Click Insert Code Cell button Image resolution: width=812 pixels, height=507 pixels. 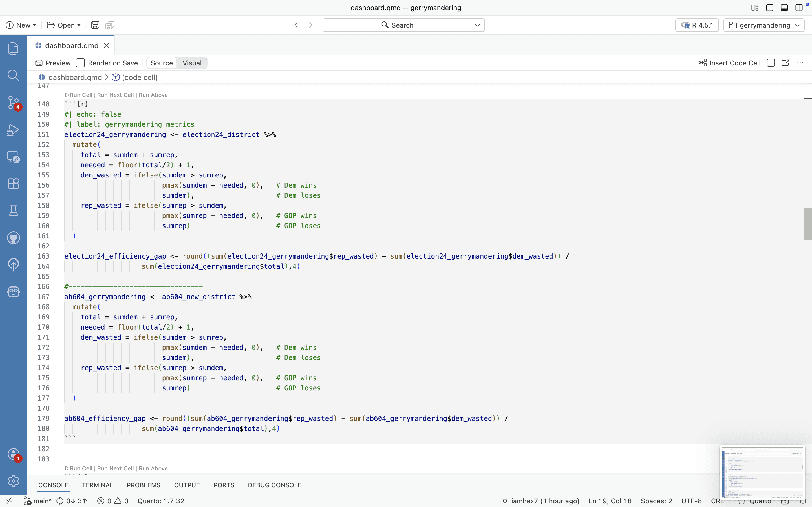729,63
